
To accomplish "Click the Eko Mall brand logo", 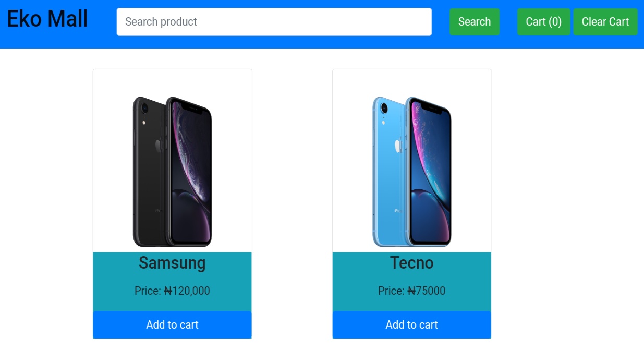I will [x=47, y=20].
